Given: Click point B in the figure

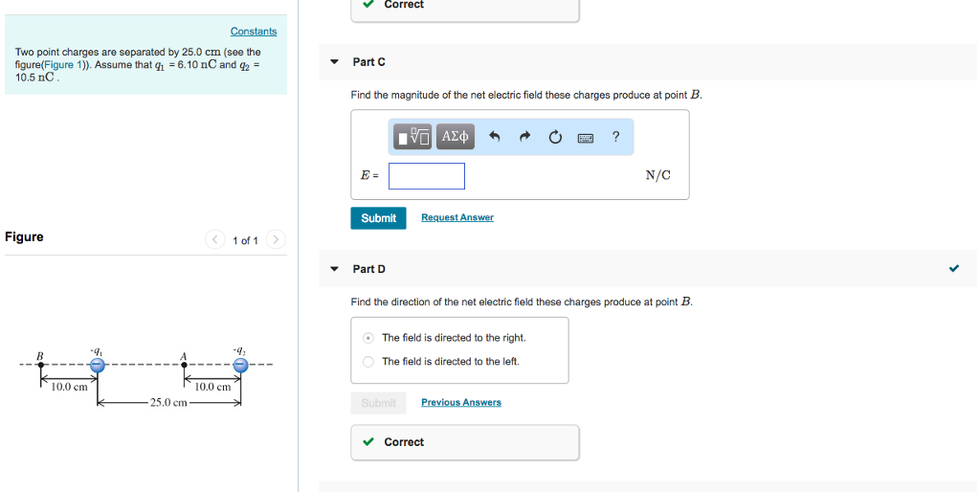Looking at the screenshot, I should point(40,365).
